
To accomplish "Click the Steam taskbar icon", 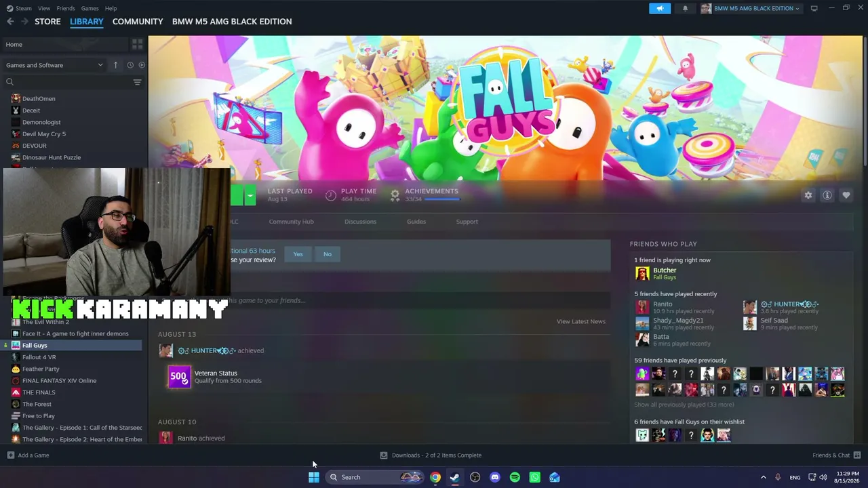I will (x=455, y=477).
